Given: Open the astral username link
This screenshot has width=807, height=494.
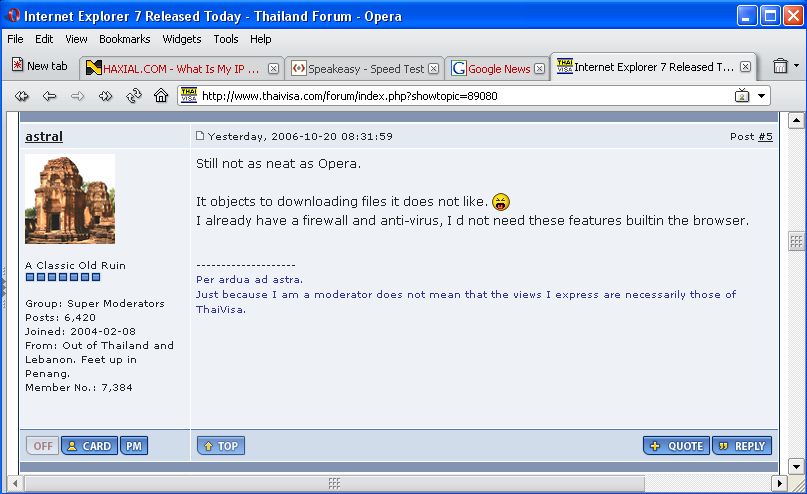Looking at the screenshot, I should 44,137.
